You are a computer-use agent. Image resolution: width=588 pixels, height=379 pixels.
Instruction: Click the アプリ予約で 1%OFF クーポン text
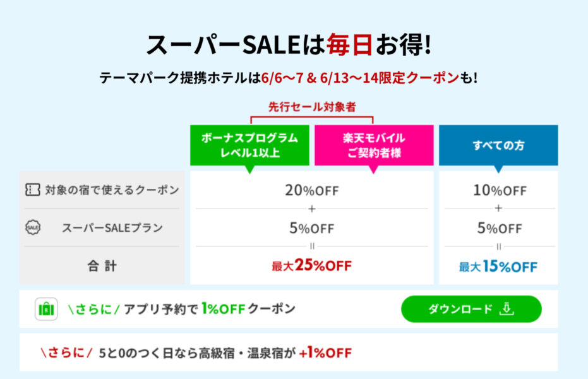coord(209,310)
